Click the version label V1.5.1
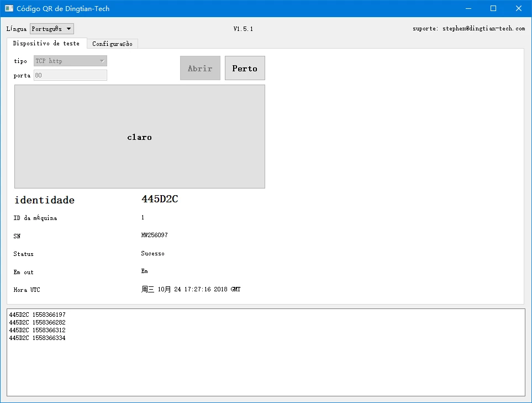Screen dimensions: 532x403 243,29
